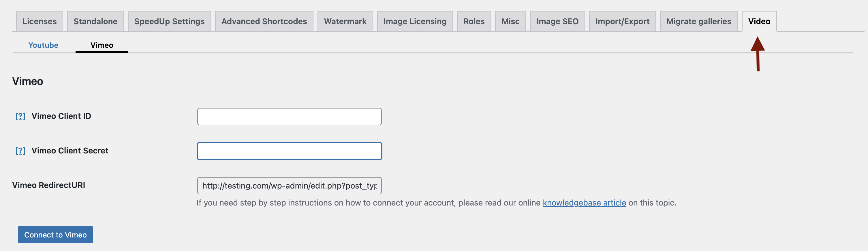Open the Licenses tab
868x251 pixels.
pyautogui.click(x=40, y=21)
